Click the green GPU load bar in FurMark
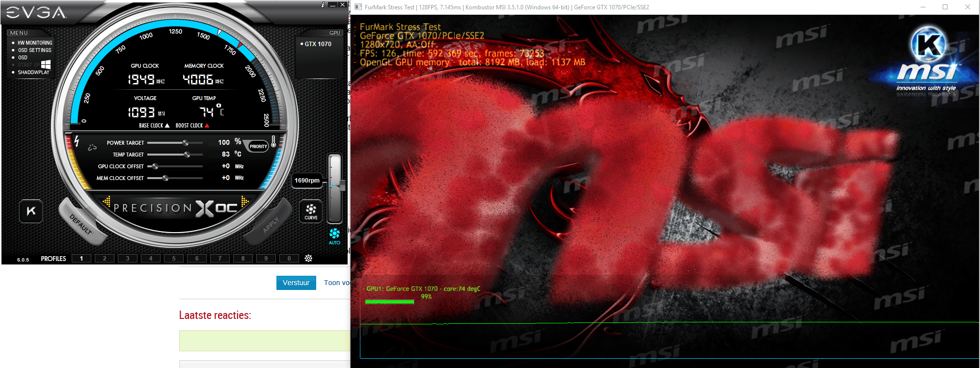This screenshot has width=980, height=368. tap(390, 301)
